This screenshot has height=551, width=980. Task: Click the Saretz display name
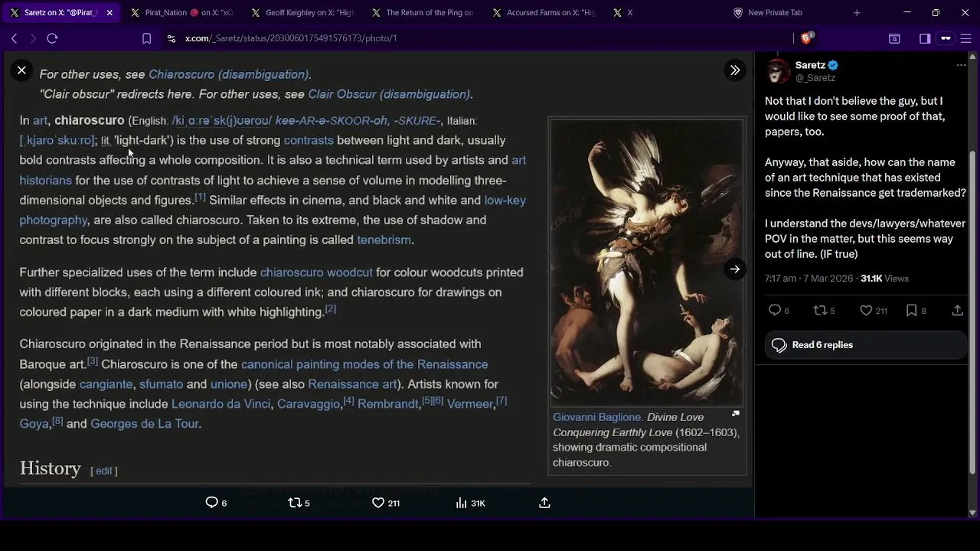(810, 65)
